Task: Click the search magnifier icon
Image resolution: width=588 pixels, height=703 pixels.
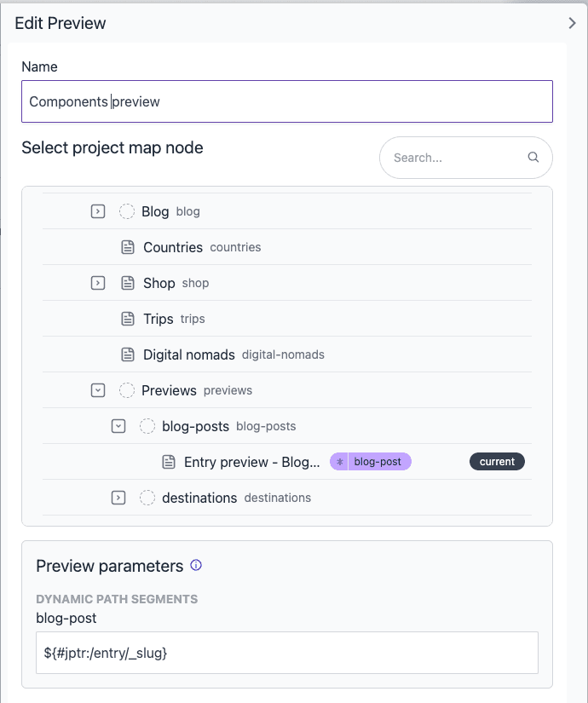Action: (533, 158)
